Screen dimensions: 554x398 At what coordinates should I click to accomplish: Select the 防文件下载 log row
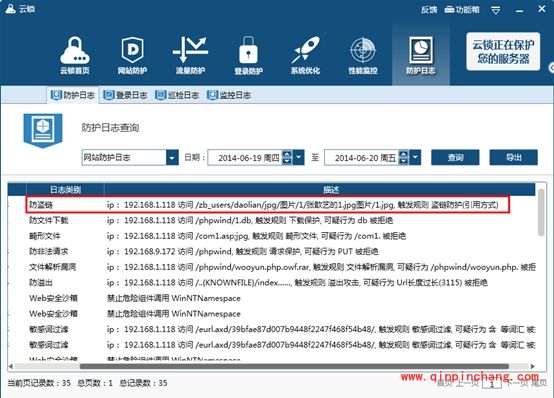click(x=271, y=220)
